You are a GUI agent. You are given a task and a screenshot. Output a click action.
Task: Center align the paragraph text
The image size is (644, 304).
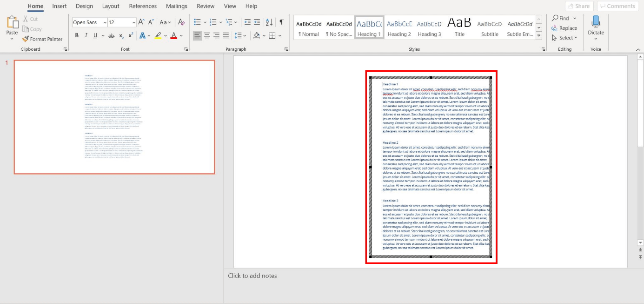point(207,35)
